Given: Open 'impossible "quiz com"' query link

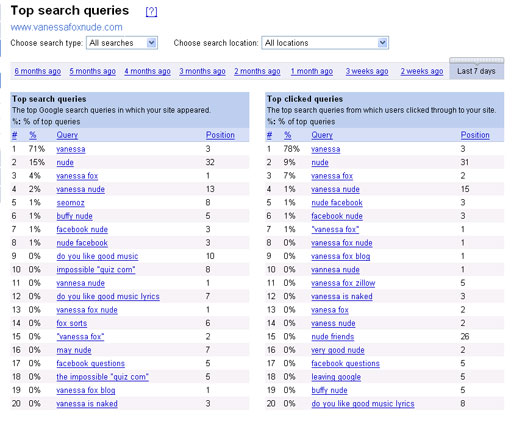Looking at the screenshot, I should (x=96, y=270).
